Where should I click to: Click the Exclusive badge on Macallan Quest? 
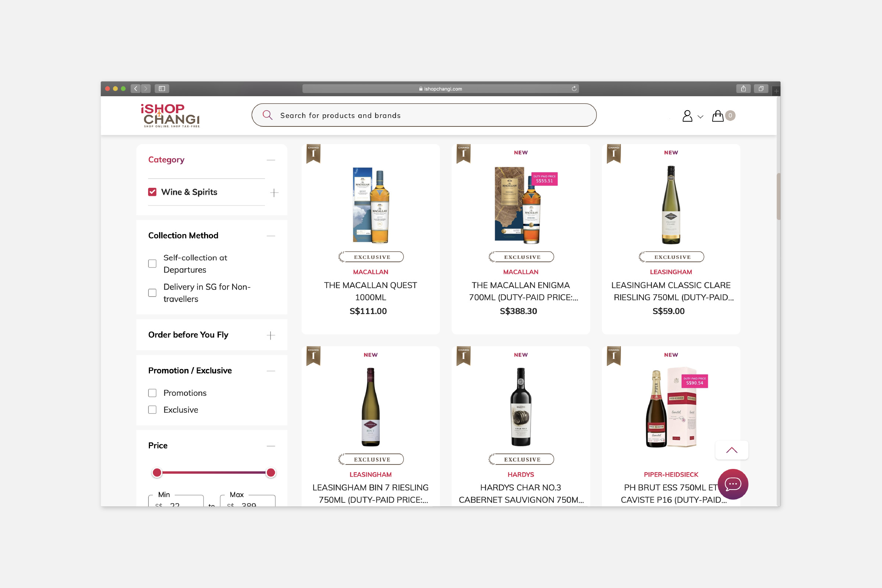pos(371,257)
